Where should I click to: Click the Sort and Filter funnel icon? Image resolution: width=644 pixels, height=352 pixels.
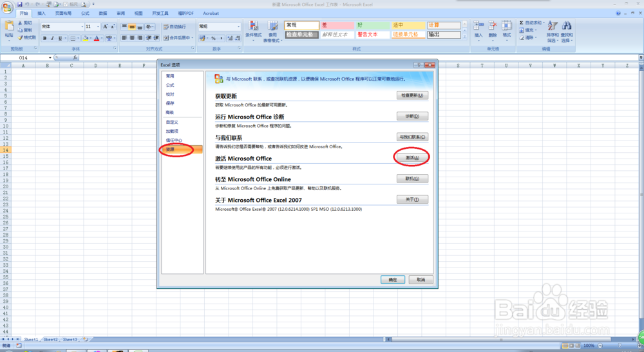click(x=553, y=26)
